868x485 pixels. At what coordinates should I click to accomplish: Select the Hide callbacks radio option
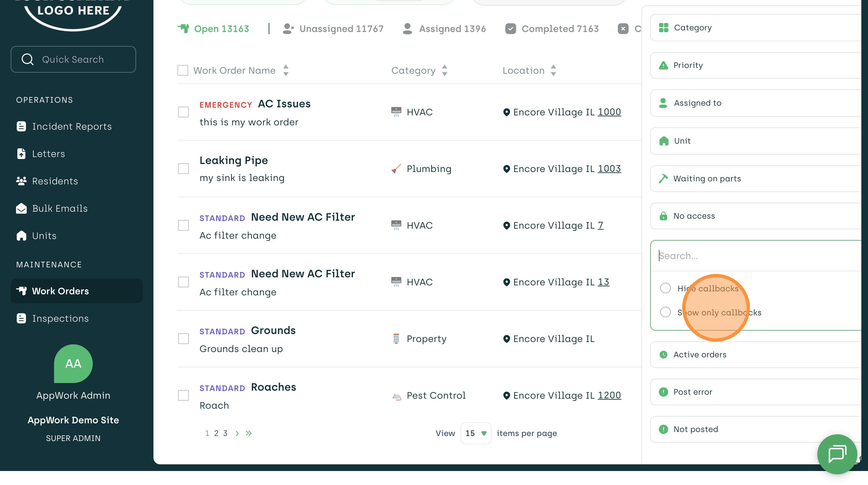point(665,288)
